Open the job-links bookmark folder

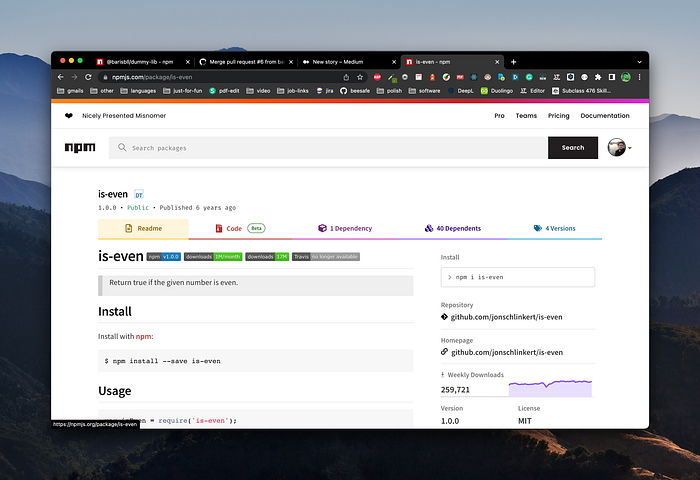(x=293, y=91)
